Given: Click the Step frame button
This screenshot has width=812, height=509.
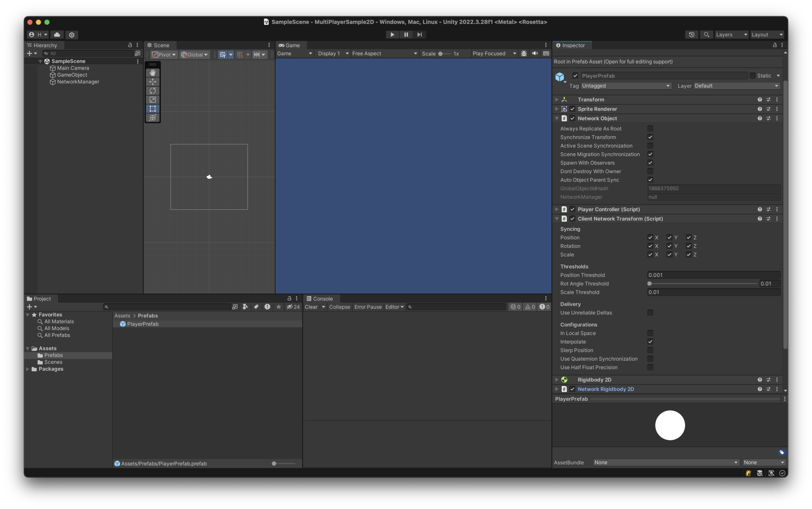Looking at the screenshot, I should tap(419, 35).
